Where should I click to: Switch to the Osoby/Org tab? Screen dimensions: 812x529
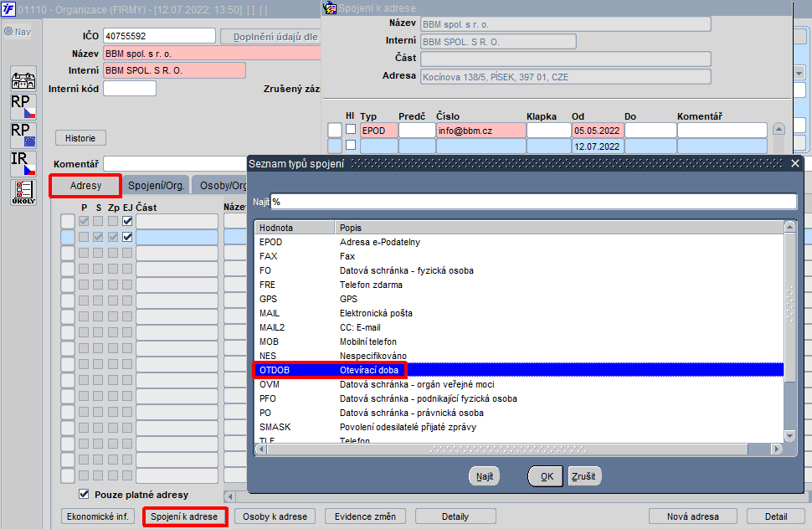click(221, 185)
